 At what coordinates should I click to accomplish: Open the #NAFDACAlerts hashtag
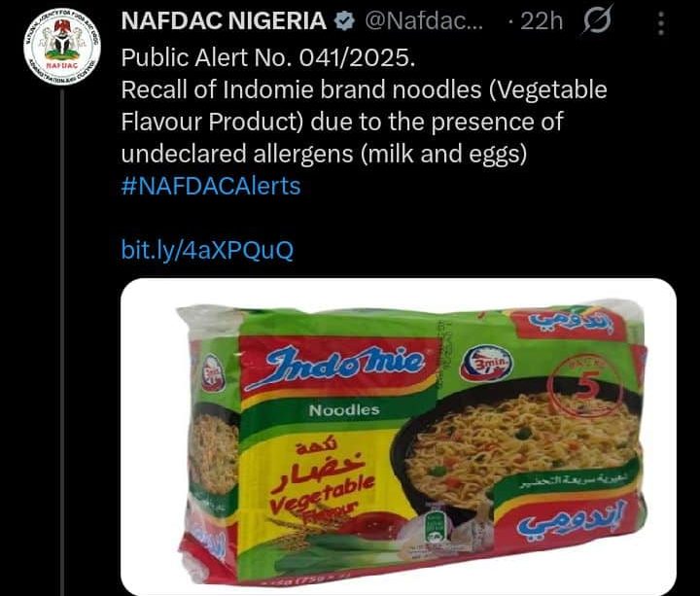point(210,186)
